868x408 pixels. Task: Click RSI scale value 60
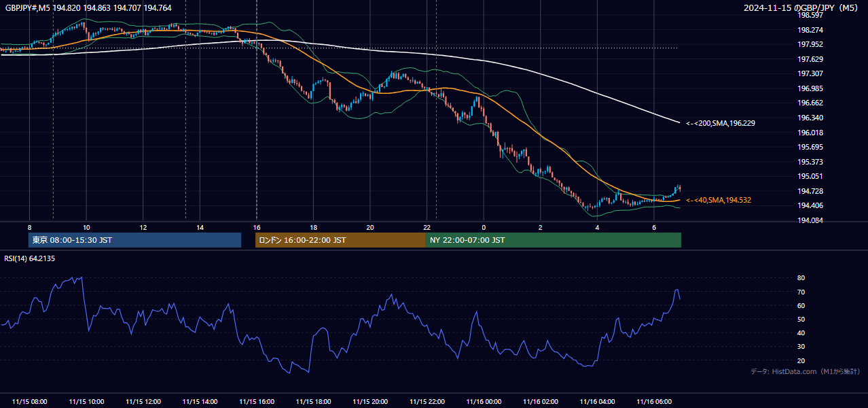pyautogui.click(x=801, y=306)
